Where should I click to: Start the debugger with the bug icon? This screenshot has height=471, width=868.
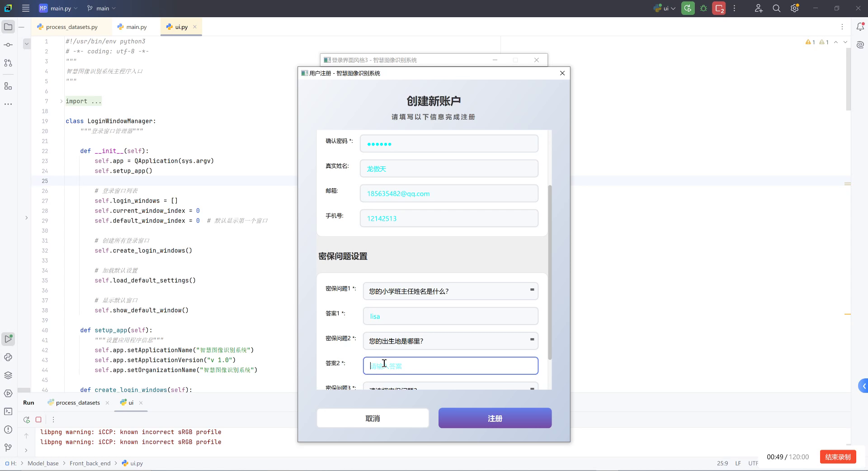click(x=703, y=8)
